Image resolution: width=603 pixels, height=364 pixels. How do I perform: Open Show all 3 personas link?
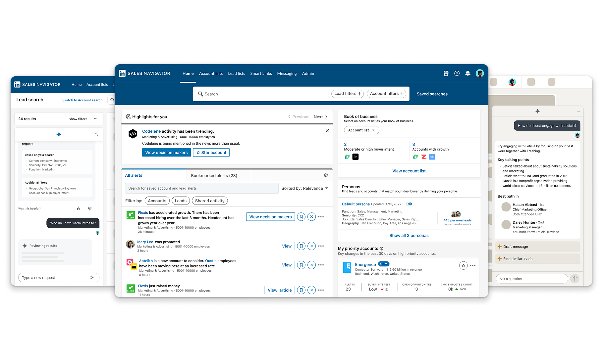tap(409, 235)
